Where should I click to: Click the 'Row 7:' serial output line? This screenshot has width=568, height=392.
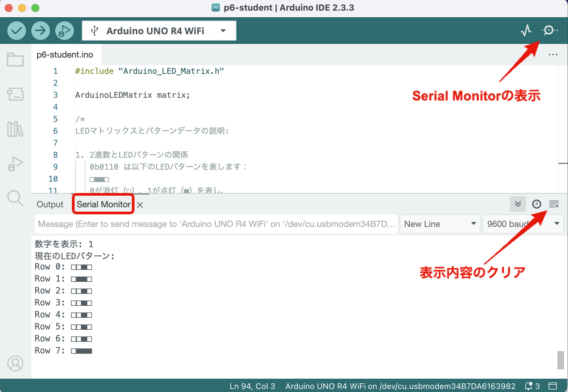tap(63, 350)
